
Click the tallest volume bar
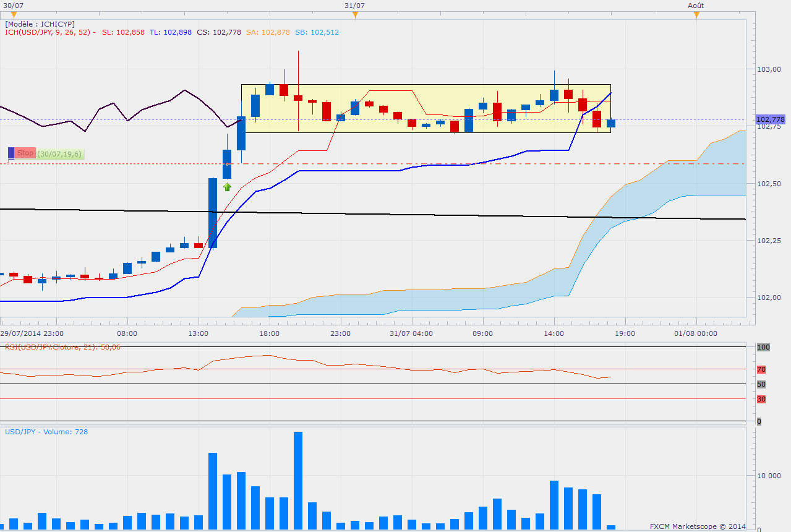[298, 480]
